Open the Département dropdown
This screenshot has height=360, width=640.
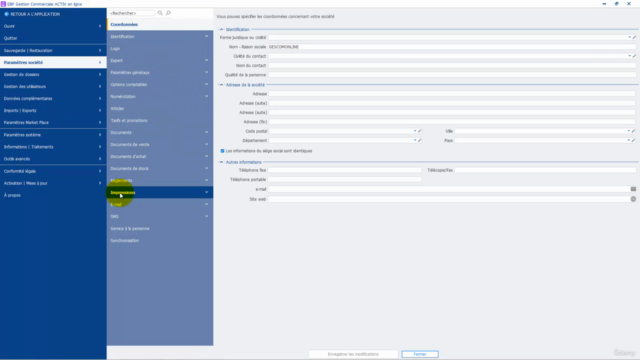point(415,140)
